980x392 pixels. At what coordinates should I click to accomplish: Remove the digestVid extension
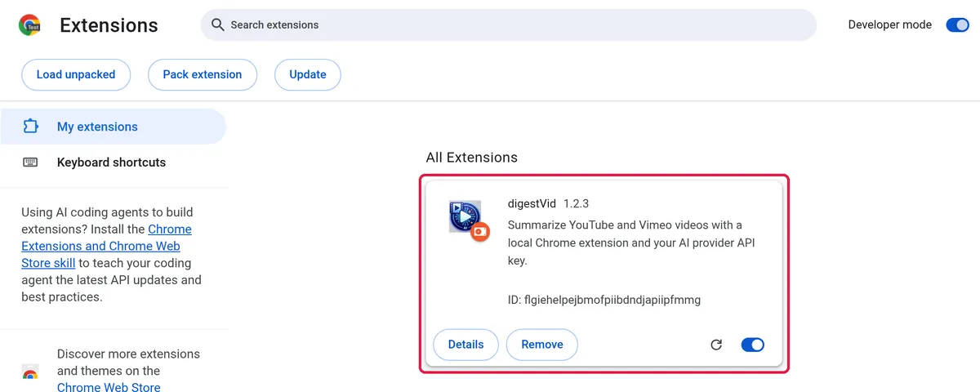(x=542, y=345)
